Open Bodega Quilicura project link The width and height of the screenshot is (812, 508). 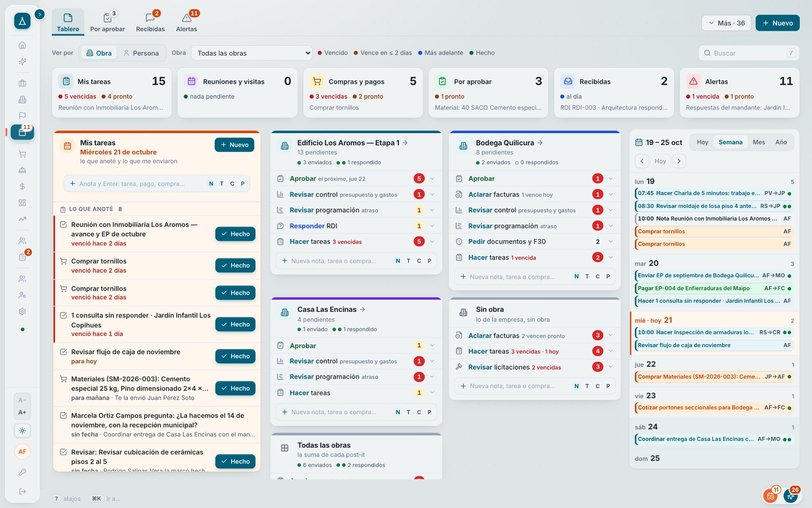(509, 143)
